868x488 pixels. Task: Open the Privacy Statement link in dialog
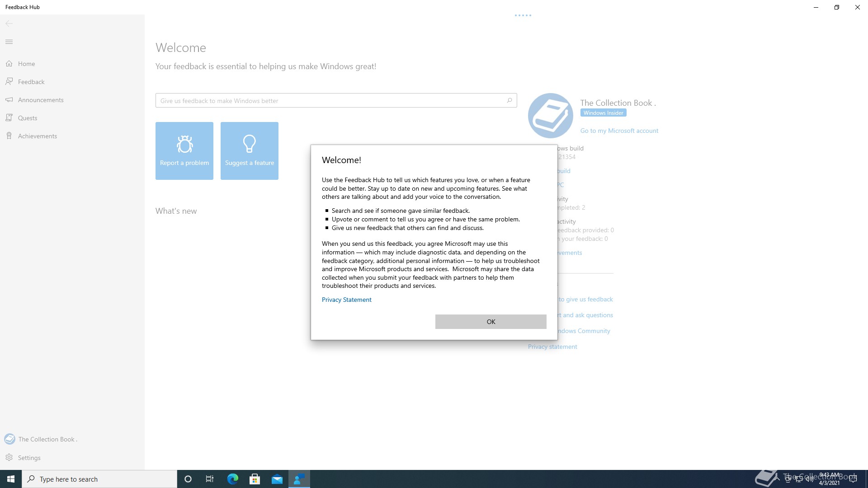pyautogui.click(x=346, y=300)
